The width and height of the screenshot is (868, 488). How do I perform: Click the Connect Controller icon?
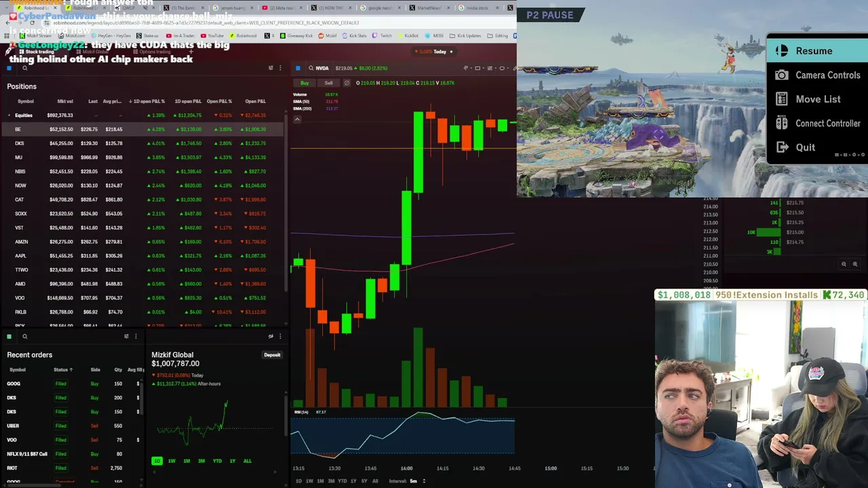coord(782,123)
